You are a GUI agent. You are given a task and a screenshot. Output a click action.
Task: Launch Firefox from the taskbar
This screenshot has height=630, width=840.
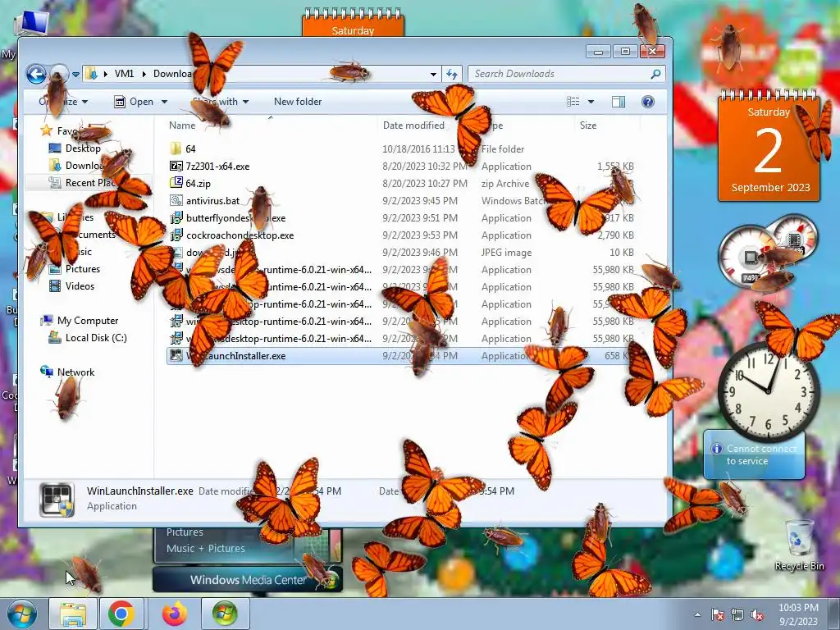(174, 614)
